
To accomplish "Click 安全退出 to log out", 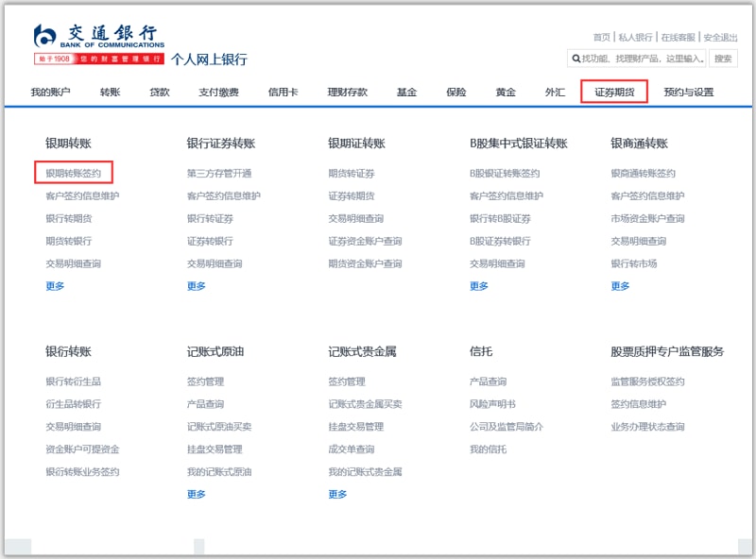I will click(720, 38).
